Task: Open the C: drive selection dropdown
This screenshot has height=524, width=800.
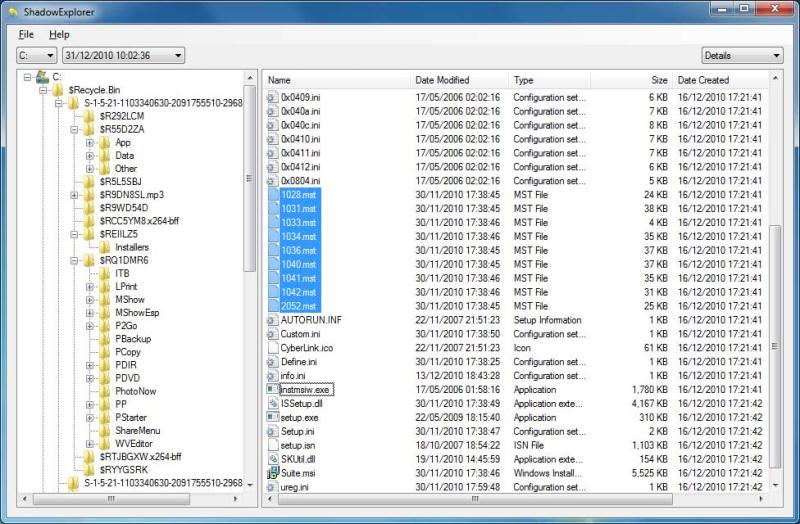Action: tap(37, 55)
